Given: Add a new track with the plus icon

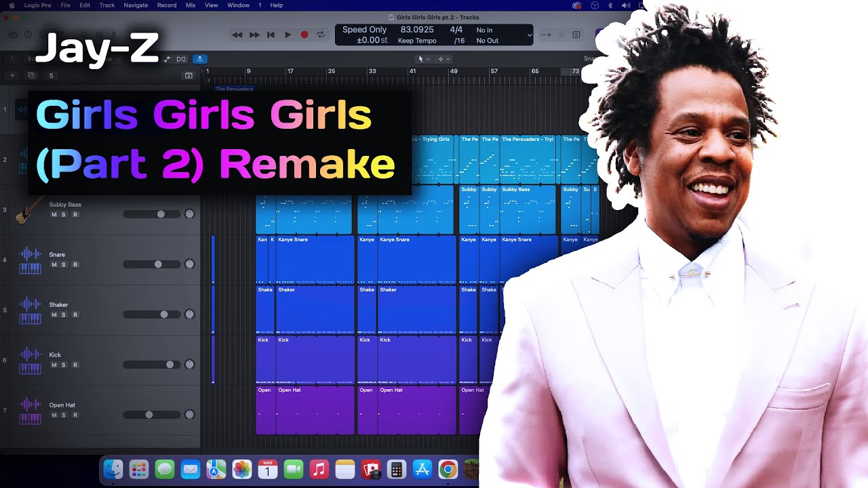Looking at the screenshot, I should (x=12, y=75).
